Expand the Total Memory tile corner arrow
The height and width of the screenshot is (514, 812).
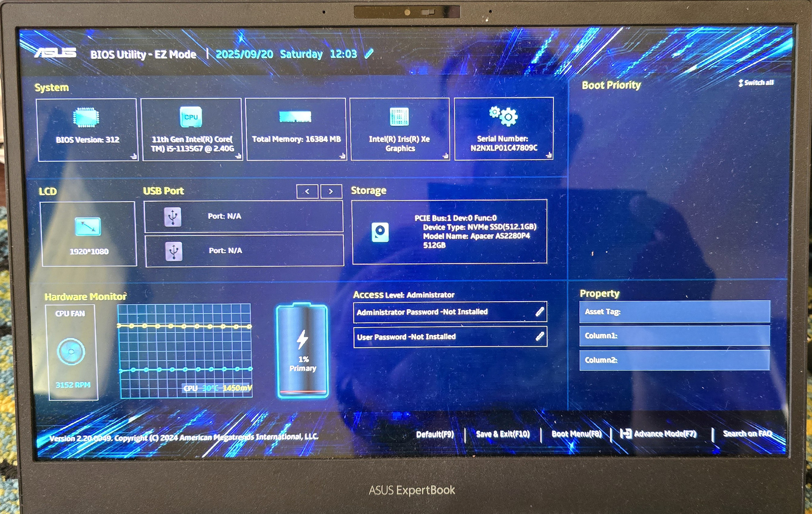coord(342,156)
